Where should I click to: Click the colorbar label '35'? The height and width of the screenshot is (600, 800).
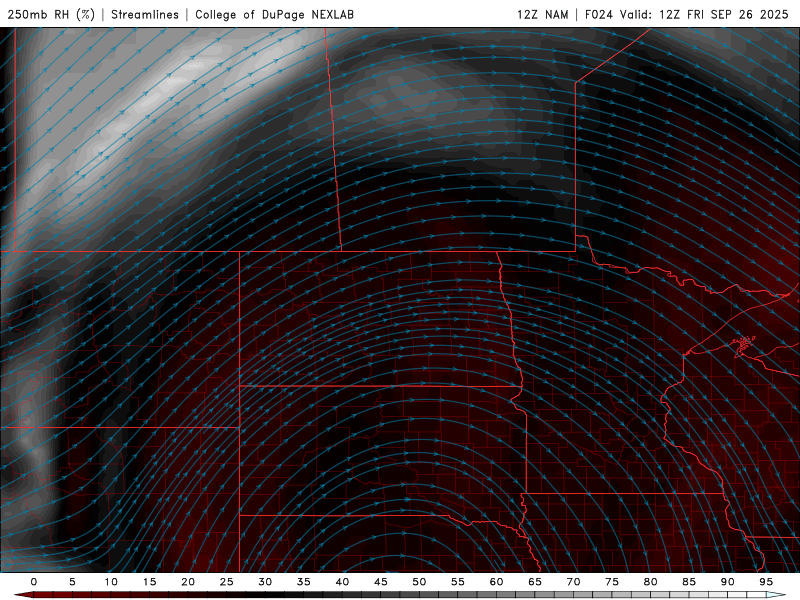point(304,582)
